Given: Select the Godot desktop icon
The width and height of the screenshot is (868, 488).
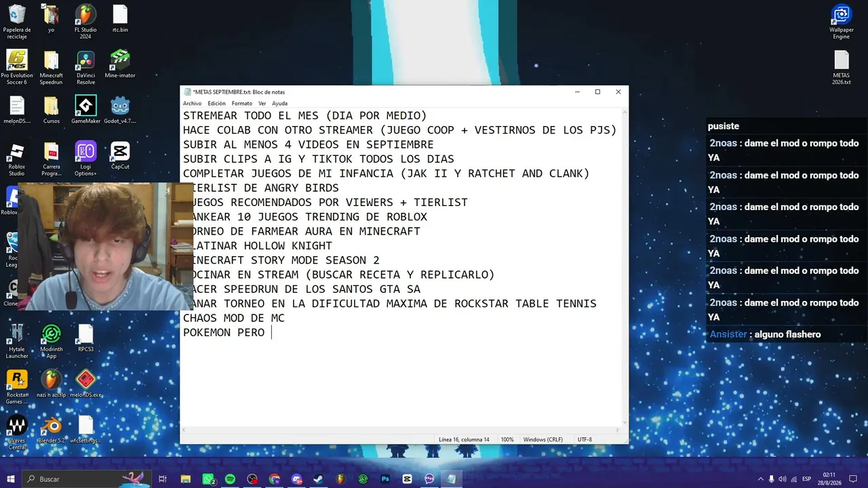Looking at the screenshot, I should (120, 110).
